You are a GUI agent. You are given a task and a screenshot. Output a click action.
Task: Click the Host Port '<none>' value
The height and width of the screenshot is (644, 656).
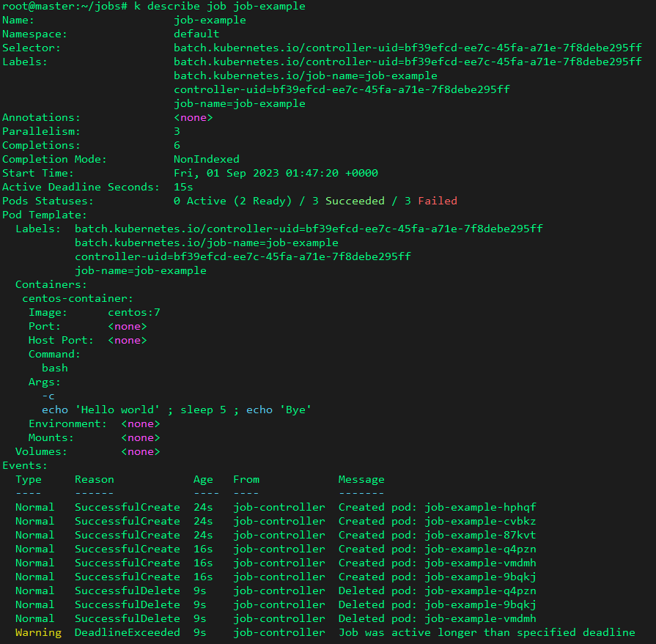128,341
